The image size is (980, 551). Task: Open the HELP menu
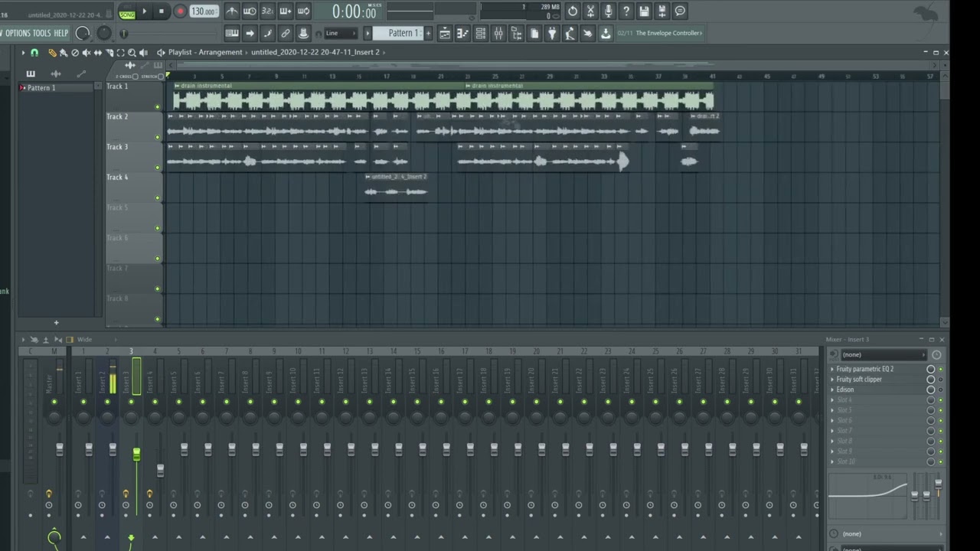[60, 33]
